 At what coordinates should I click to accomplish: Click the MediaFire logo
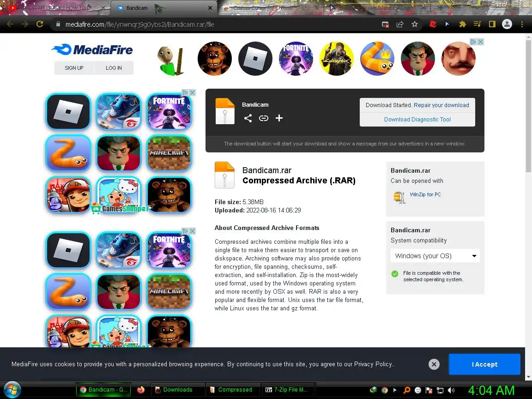tap(92, 49)
